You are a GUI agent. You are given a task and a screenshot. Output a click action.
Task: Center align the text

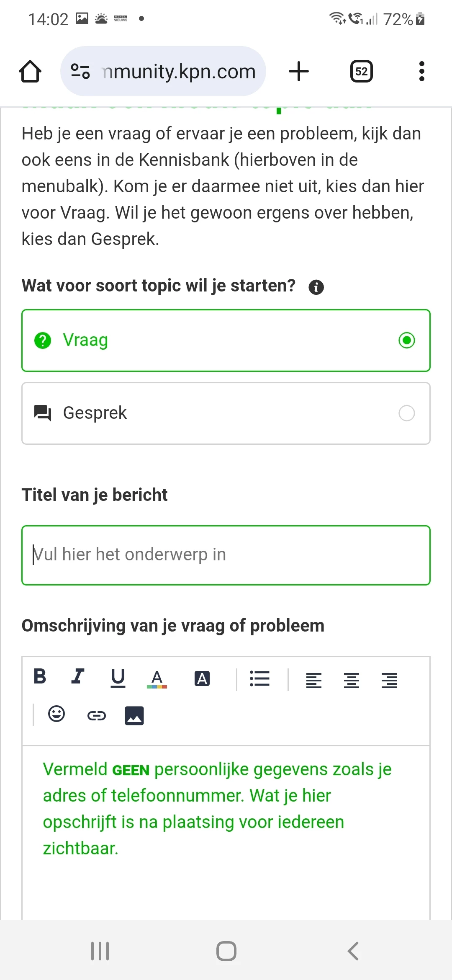click(x=352, y=680)
